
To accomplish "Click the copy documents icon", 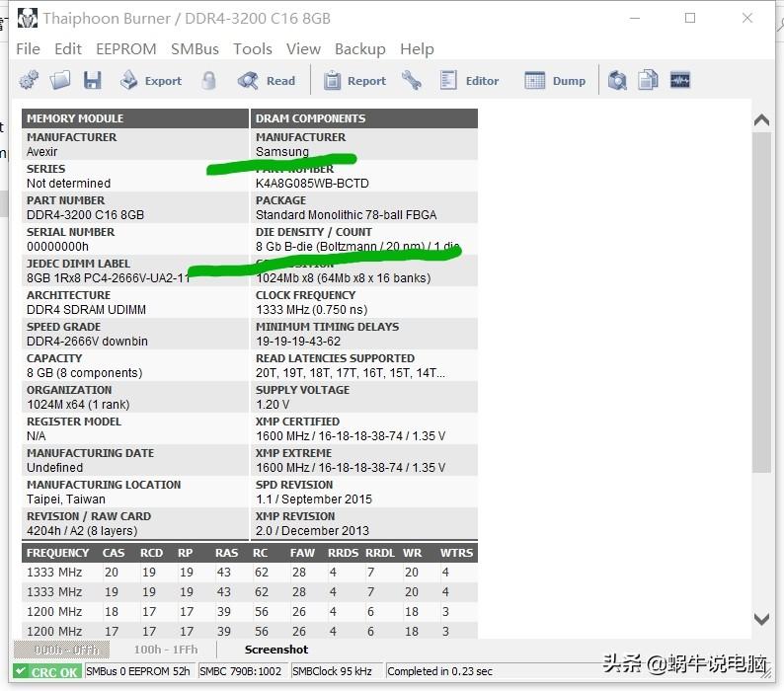I will 649,81.
